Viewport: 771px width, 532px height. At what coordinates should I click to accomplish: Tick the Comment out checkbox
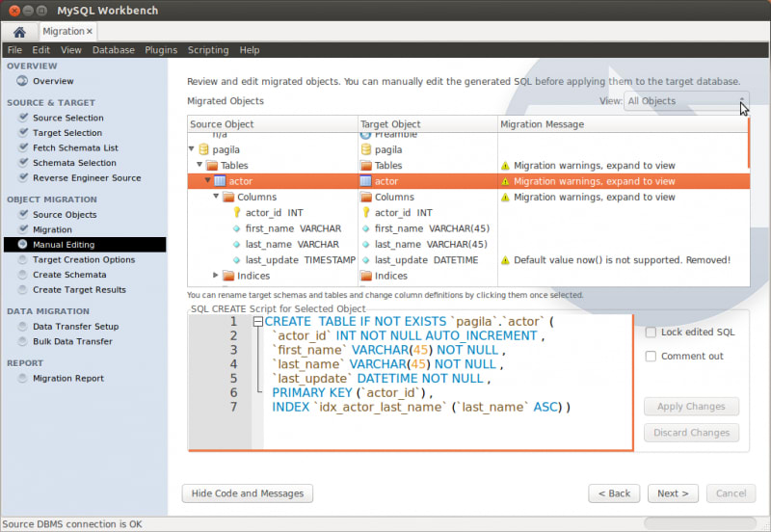(x=651, y=356)
